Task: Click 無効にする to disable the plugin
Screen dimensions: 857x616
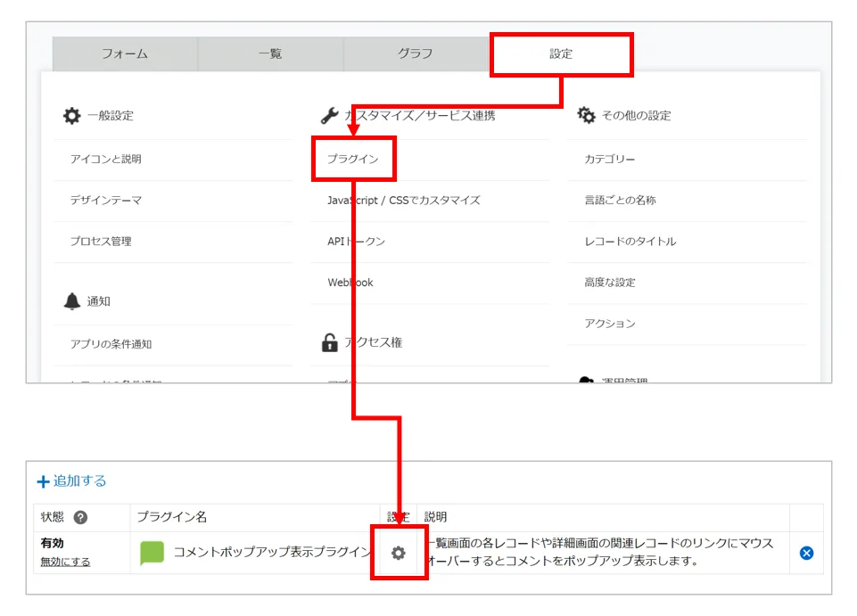Action: (65, 562)
